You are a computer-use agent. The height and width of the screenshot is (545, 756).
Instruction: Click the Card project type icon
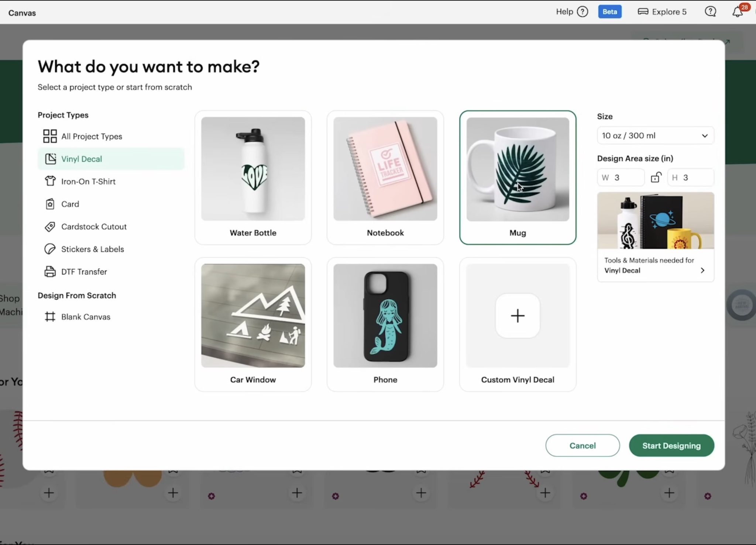pyautogui.click(x=50, y=204)
